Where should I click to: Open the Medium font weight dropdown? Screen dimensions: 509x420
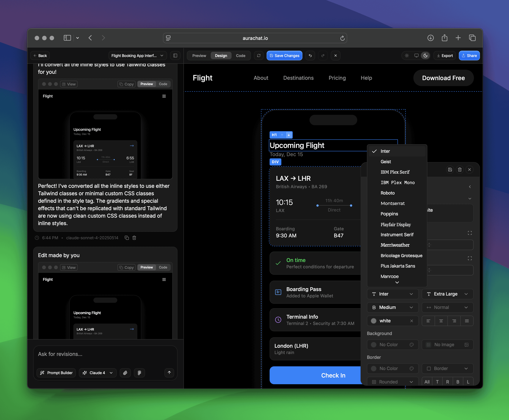(x=393, y=307)
